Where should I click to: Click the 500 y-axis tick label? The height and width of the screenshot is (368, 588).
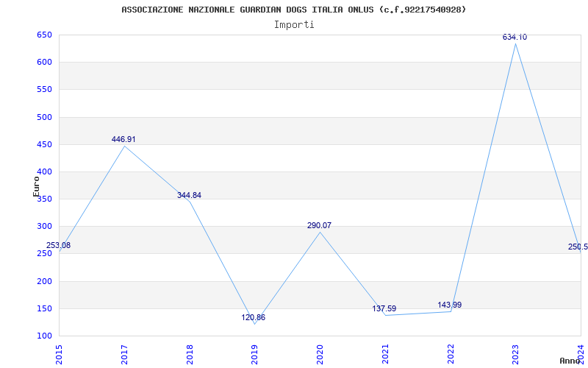tap(44, 117)
